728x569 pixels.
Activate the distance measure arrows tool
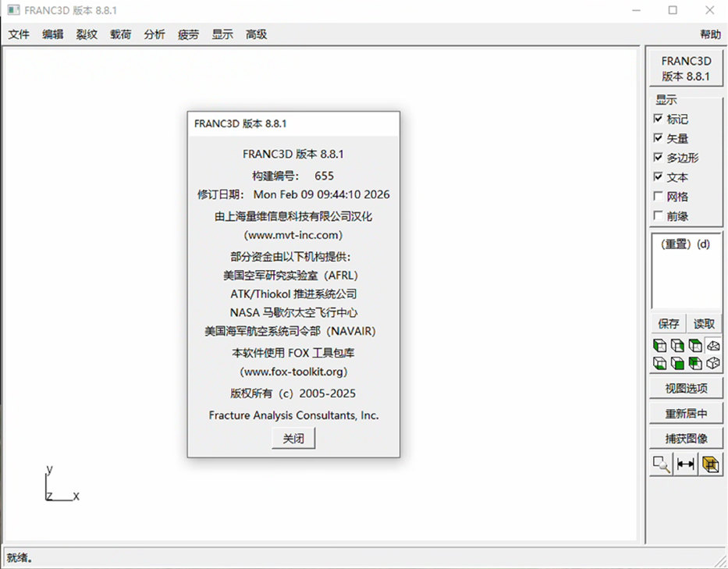tap(686, 464)
